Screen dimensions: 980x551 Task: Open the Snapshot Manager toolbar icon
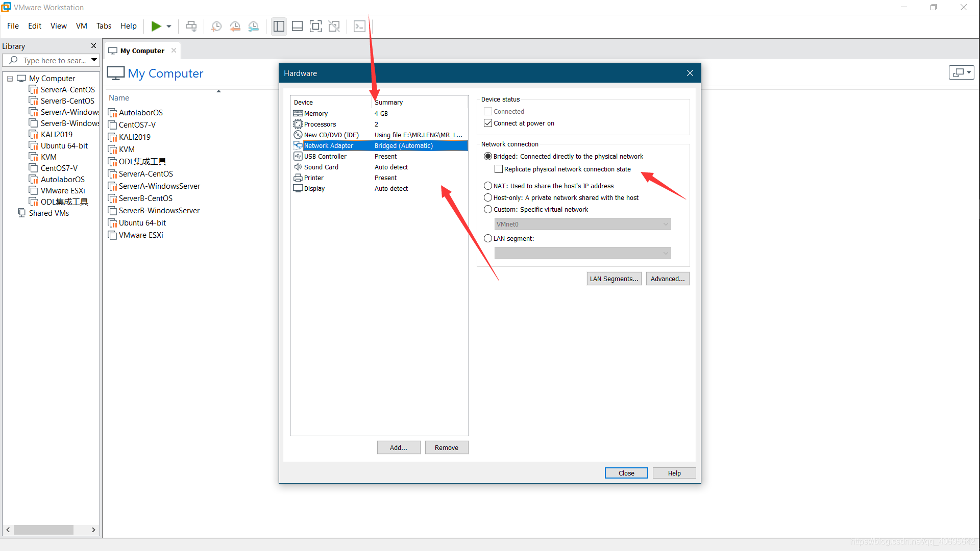[254, 26]
